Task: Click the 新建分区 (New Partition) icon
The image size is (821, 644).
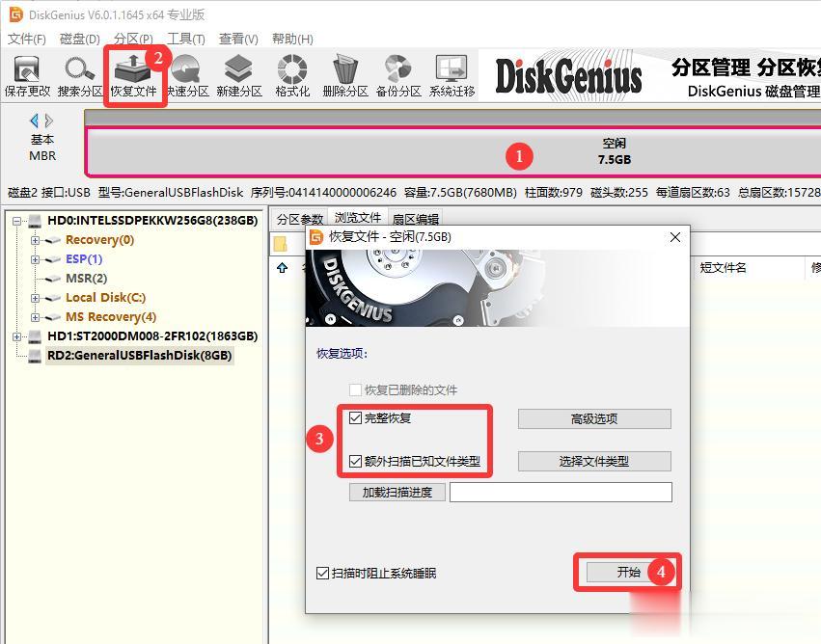Action: 238,76
